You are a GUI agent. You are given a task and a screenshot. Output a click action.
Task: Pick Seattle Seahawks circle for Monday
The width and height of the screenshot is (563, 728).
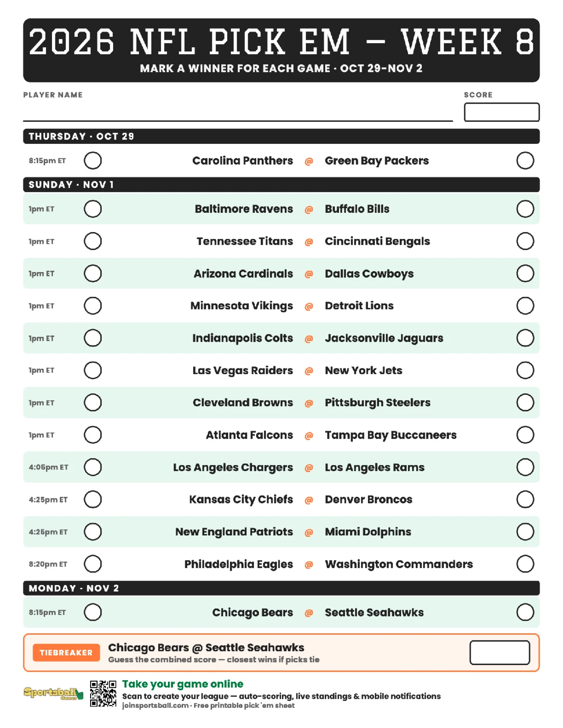coord(525,612)
